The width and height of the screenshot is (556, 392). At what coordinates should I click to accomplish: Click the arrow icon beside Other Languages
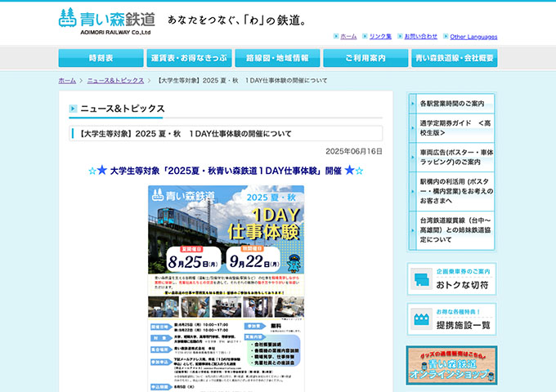click(446, 36)
